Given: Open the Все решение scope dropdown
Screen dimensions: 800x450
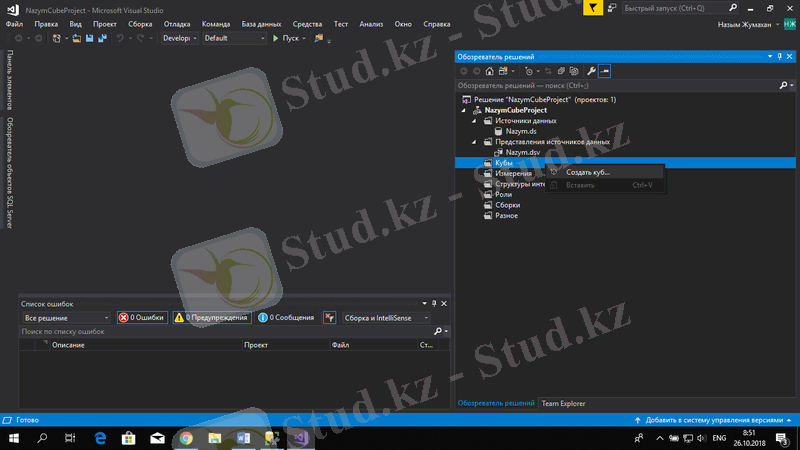Looking at the screenshot, I should 65,318.
